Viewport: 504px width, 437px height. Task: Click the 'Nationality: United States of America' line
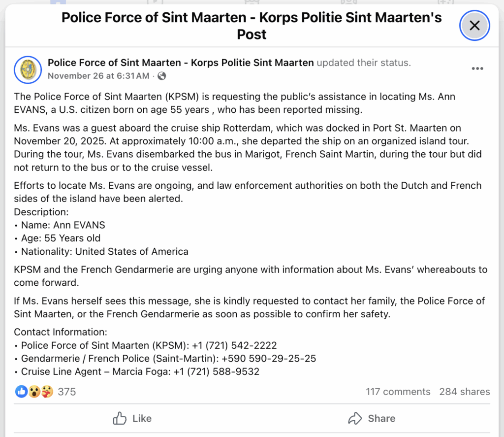coord(104,251)
